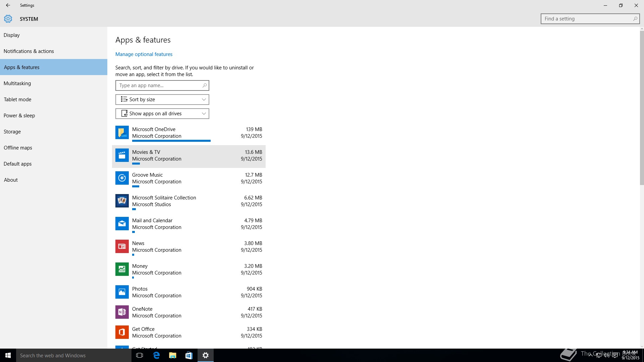Select the Microsoft OneDrive name text
This screenshot has height=362, width=644.
tap(154, 129)
